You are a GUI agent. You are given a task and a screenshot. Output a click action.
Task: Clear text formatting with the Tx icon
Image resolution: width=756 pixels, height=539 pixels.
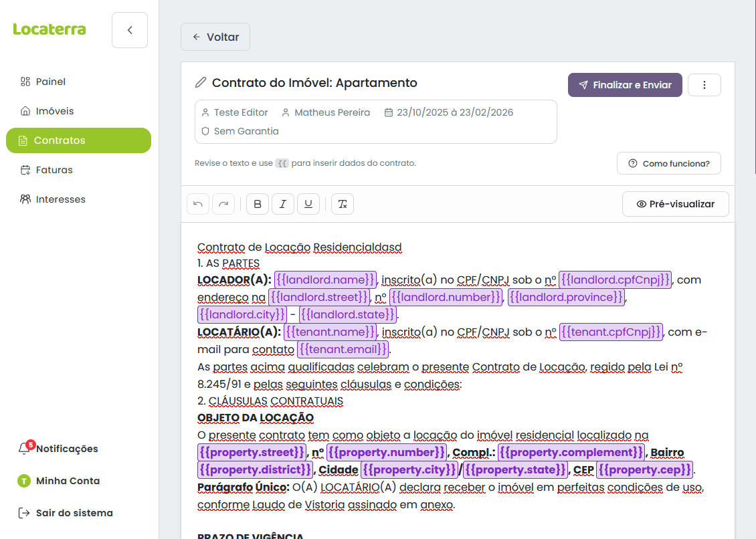[342, 204]
